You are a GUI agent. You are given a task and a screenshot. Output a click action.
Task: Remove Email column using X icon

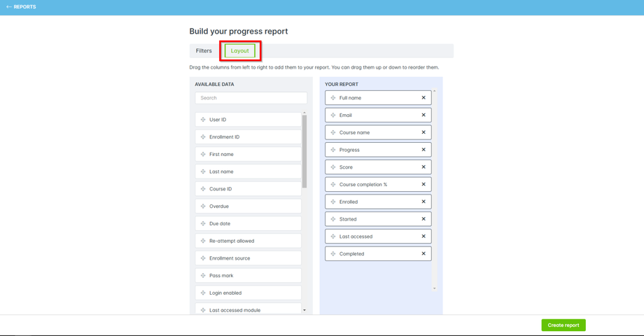click(x=423, y=115)
